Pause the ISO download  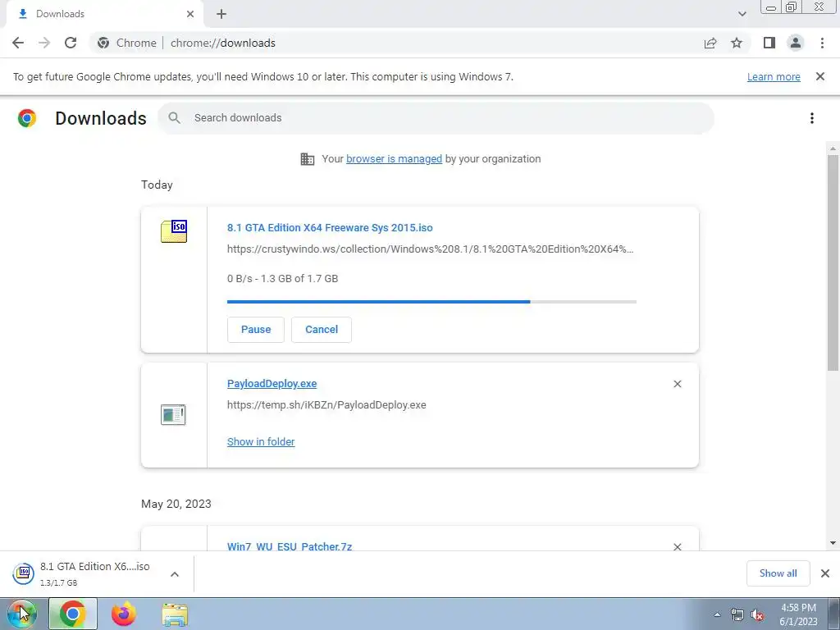(256, 330)
